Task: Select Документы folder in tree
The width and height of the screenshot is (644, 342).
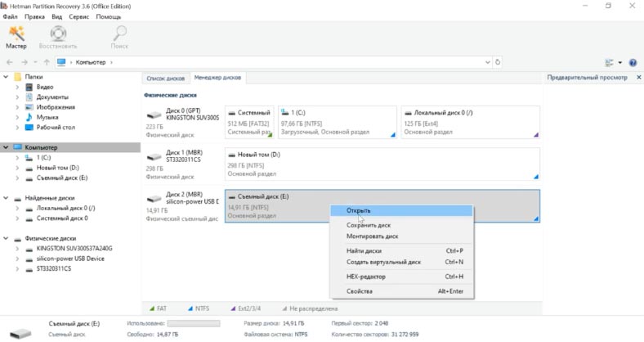Action: [x=52, y=97]
